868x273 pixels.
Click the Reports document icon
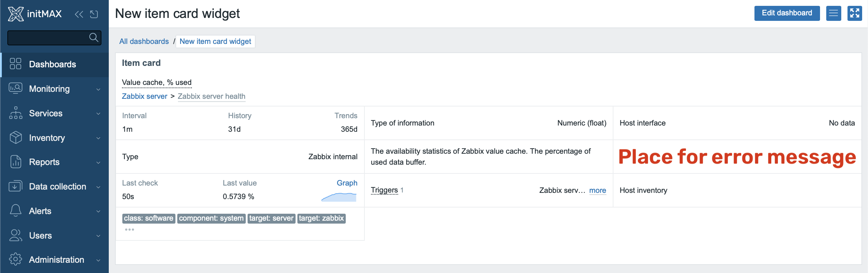(15, 162)
